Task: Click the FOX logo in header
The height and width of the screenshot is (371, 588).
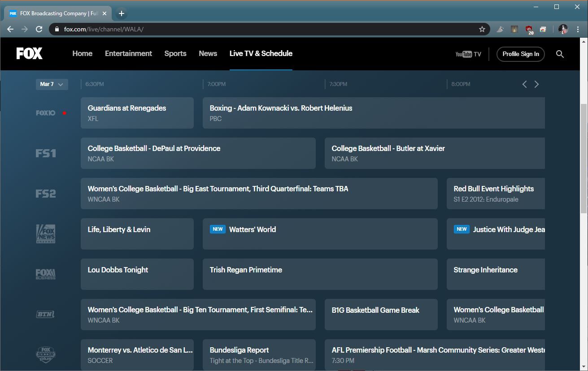Action: 30,54
